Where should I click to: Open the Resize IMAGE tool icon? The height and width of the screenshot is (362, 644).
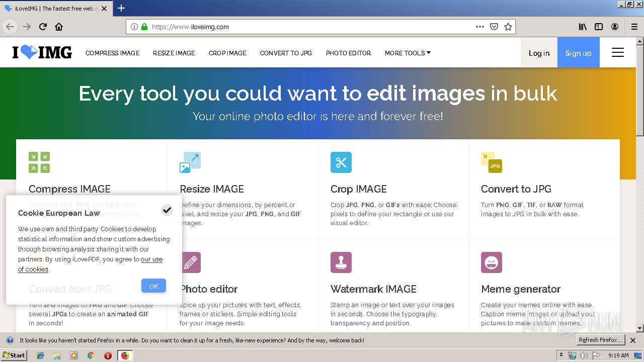(x=190, y=162)
